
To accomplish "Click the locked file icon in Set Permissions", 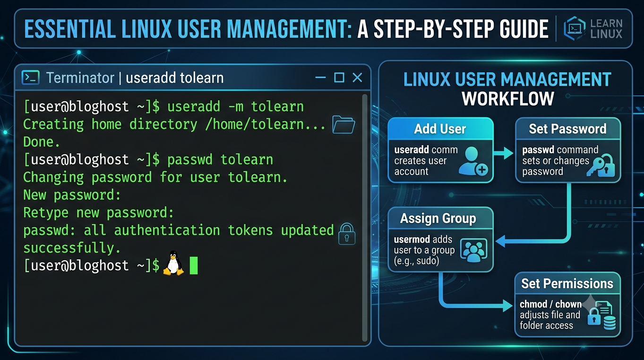I will click(601, 315).
